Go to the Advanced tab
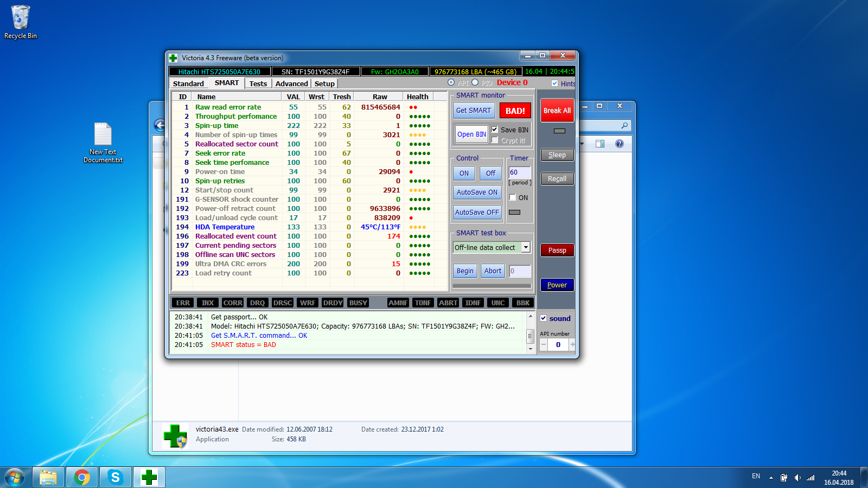This screenshot has height=488, width=868. point(291,84)
